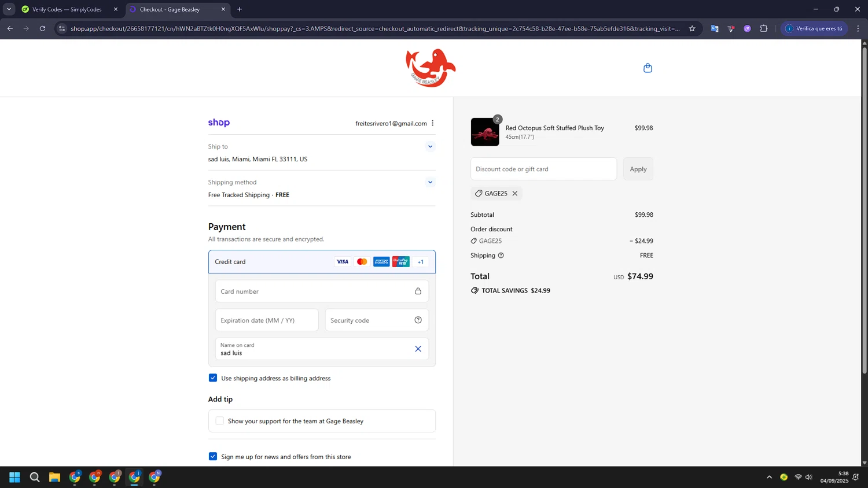View site information icon in address bar
The width and height of the screenshot is (868, 488).
(62, 28)
